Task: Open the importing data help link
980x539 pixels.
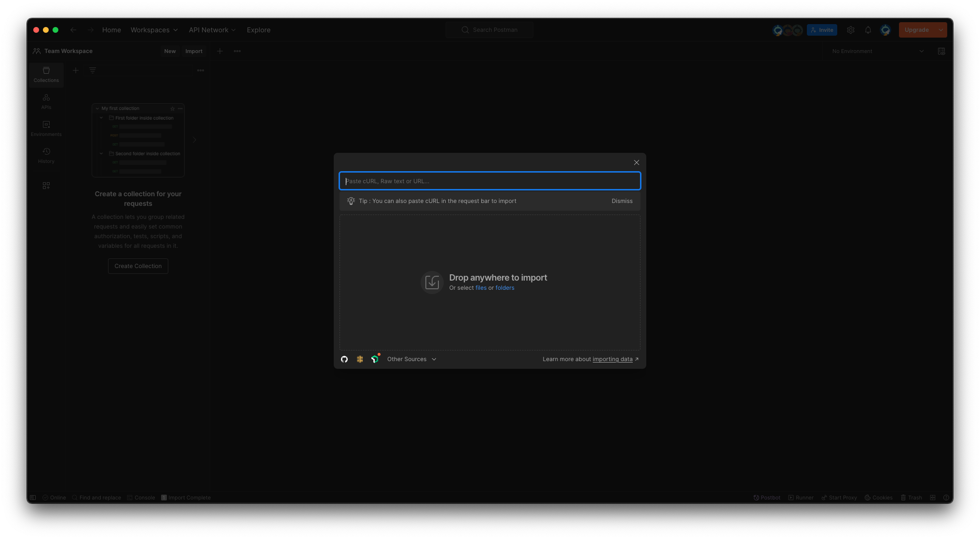Action: 612,359
